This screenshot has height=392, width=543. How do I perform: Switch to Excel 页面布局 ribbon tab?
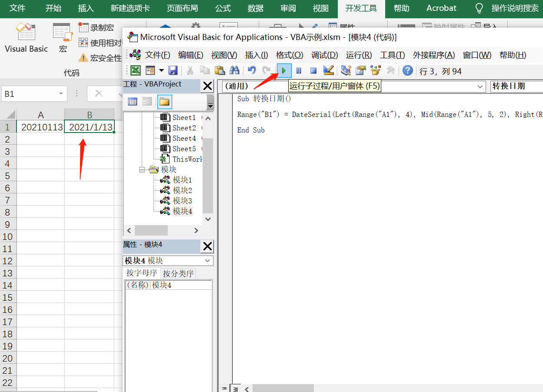(x=182, y=8)
